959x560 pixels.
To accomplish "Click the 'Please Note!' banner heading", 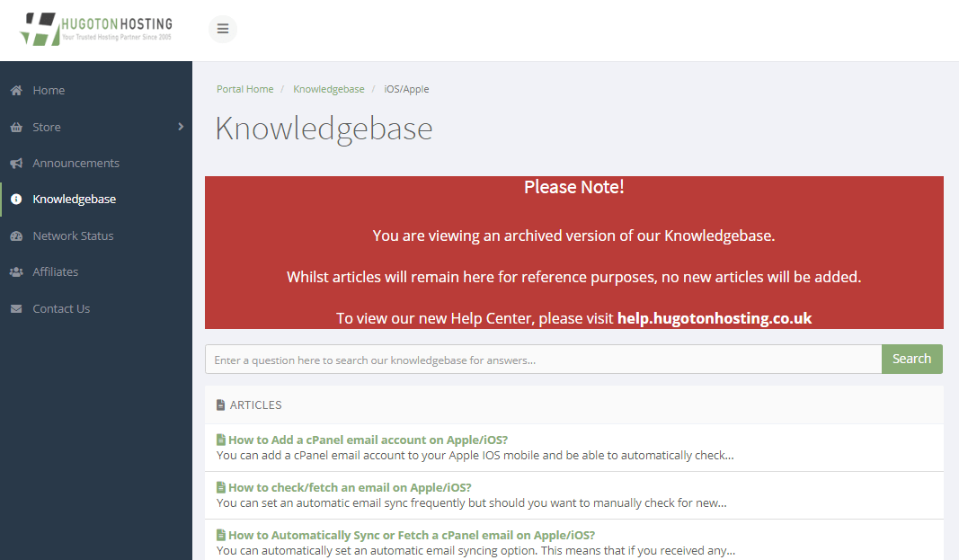I will [573, 187].
